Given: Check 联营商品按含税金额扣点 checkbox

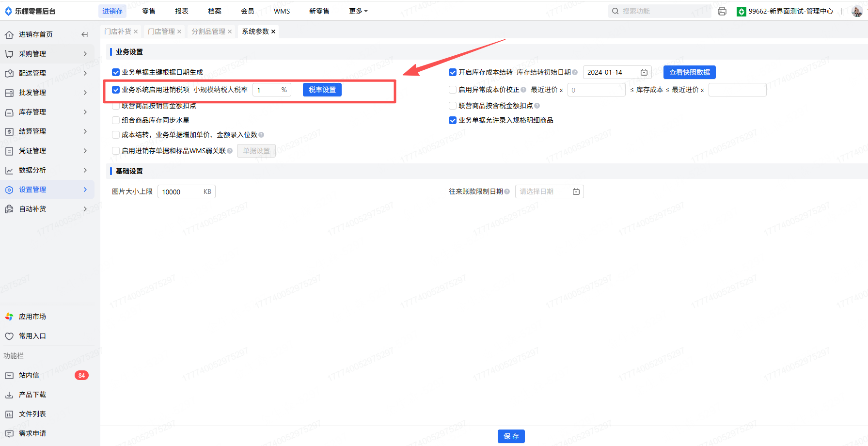Looking at the screenshot, I should tap(453, 106).
